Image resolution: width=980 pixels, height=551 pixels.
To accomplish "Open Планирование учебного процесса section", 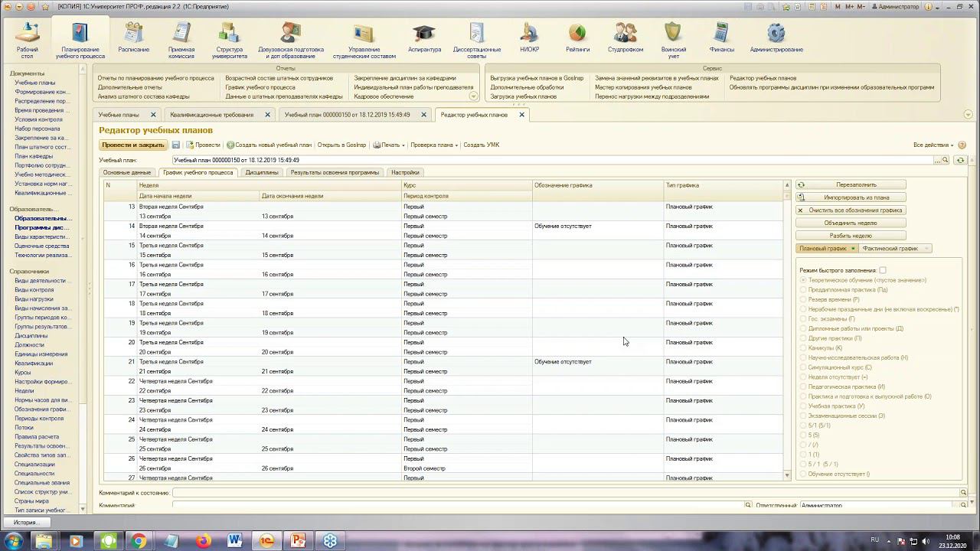I will coord(80,40).
